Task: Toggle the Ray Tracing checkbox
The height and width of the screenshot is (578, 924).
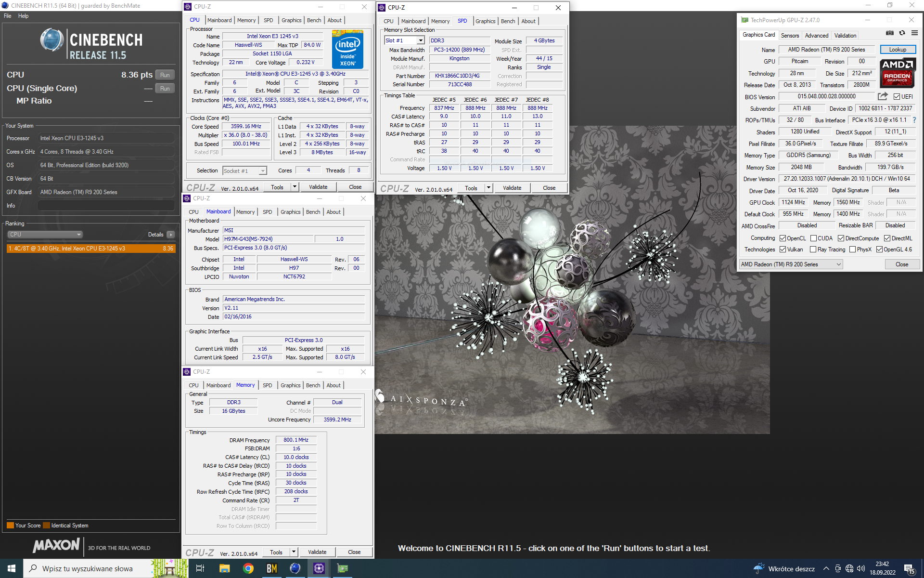Action: coord(813,250)
